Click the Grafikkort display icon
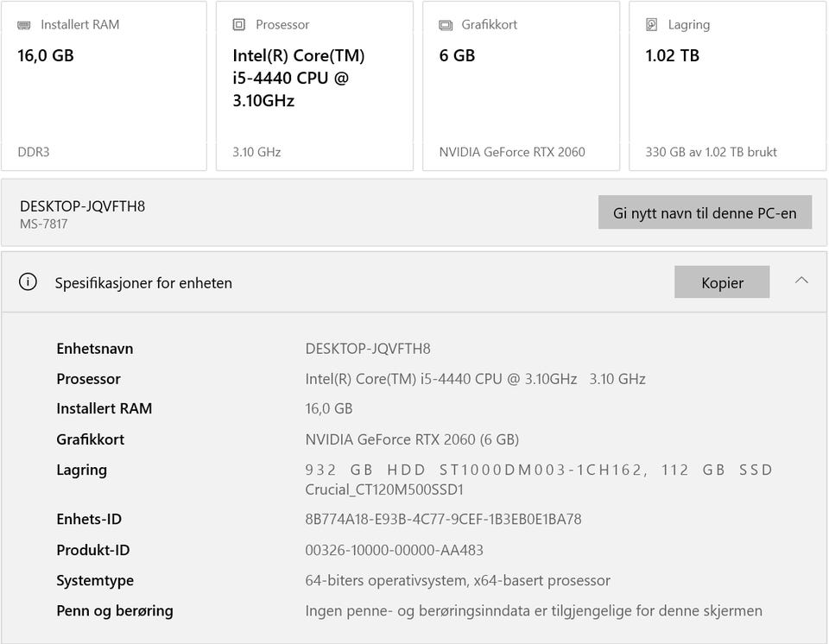Image resolution: width=829 pixels, height=644 pixels. (x=446, y=25)
